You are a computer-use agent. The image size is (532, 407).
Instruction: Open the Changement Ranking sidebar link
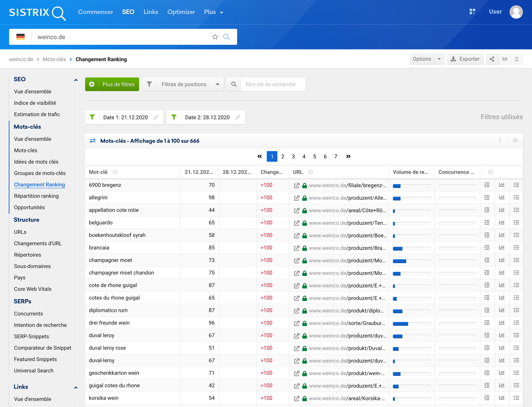point(40,185)
